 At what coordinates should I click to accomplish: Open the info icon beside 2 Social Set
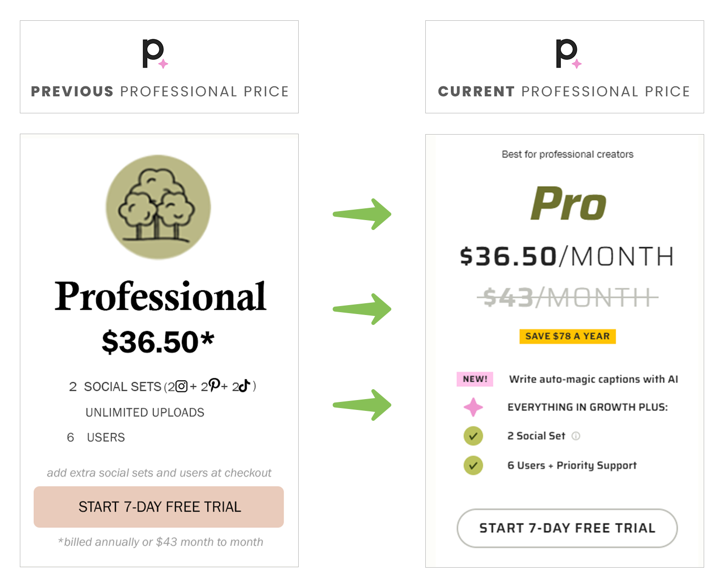point(576,436)
